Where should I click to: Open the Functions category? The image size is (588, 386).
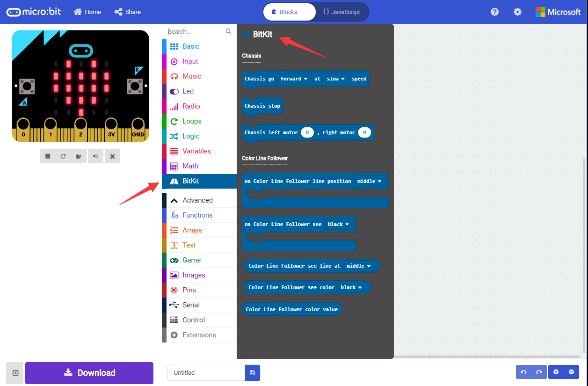coord(199,215)
